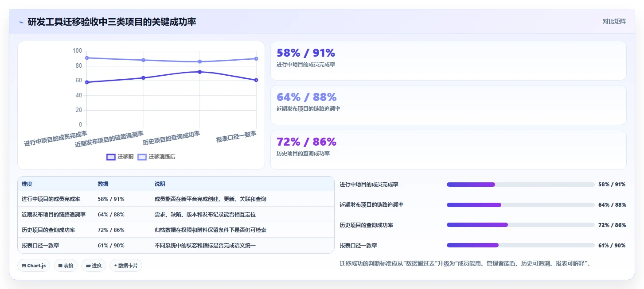Click x-axis label 进行中项目的成员完成率 under chart

55,138
